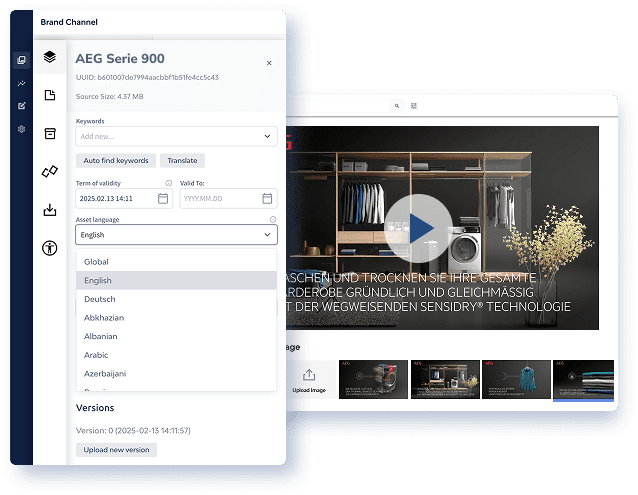
Task: Select the blue shirt thumbnail
Action: point(516,379)
